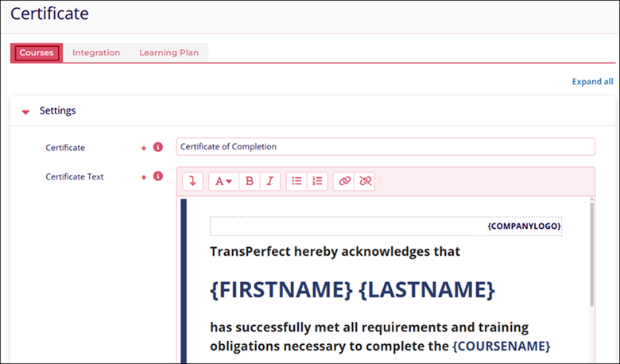Click the Certificate name input field
The width and height of the screenshot is (620, 364).
385,147
